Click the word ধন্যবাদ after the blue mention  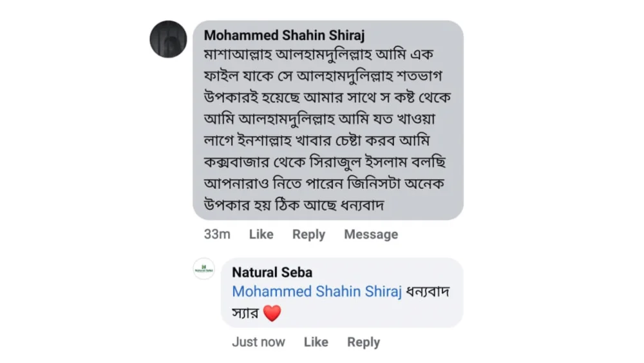[x=428, y=291]
